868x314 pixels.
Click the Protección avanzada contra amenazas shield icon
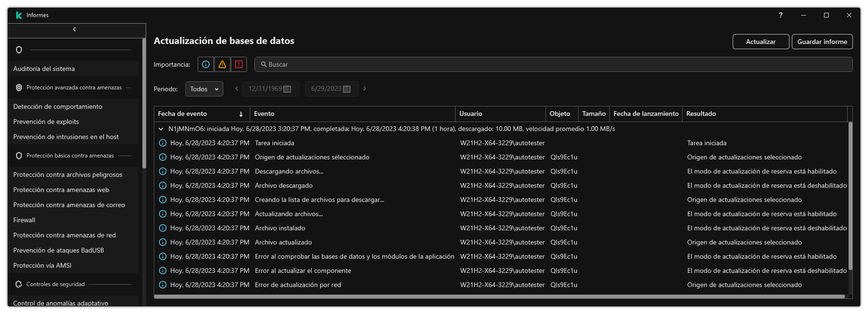point(19,87)
